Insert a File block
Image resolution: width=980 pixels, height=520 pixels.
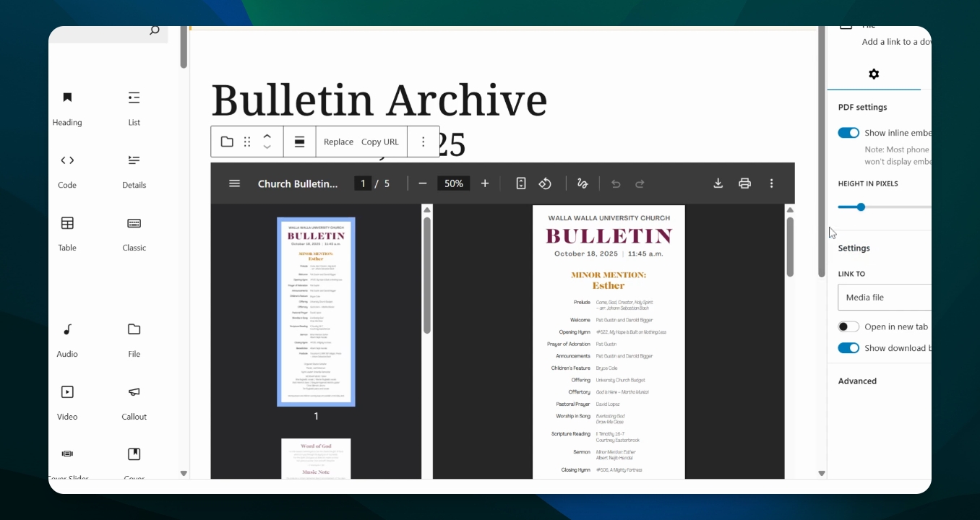(134, 341)
